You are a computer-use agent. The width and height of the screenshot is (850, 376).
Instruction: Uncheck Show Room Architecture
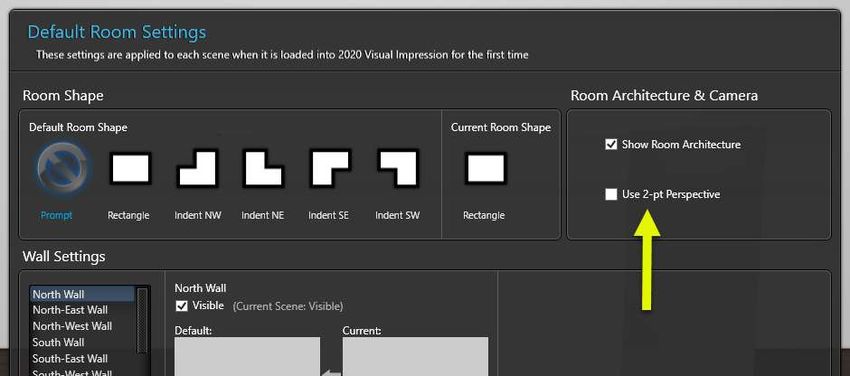(611, 145)
